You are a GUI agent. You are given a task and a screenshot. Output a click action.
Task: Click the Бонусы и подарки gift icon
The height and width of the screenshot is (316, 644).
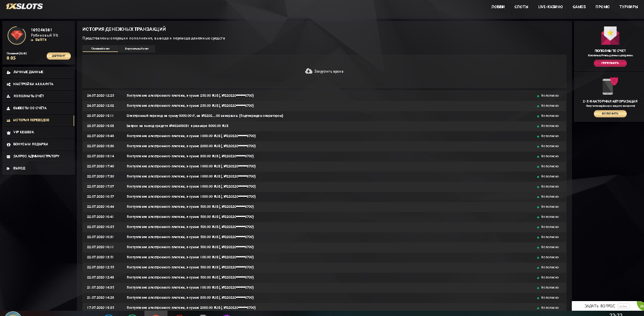click(x=9, y=144)
